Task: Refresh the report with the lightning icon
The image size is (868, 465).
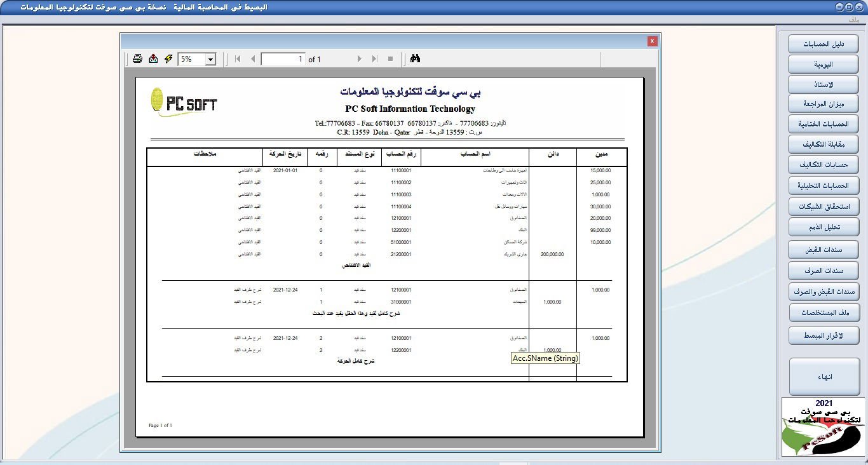Action: (x=167, y=58)
